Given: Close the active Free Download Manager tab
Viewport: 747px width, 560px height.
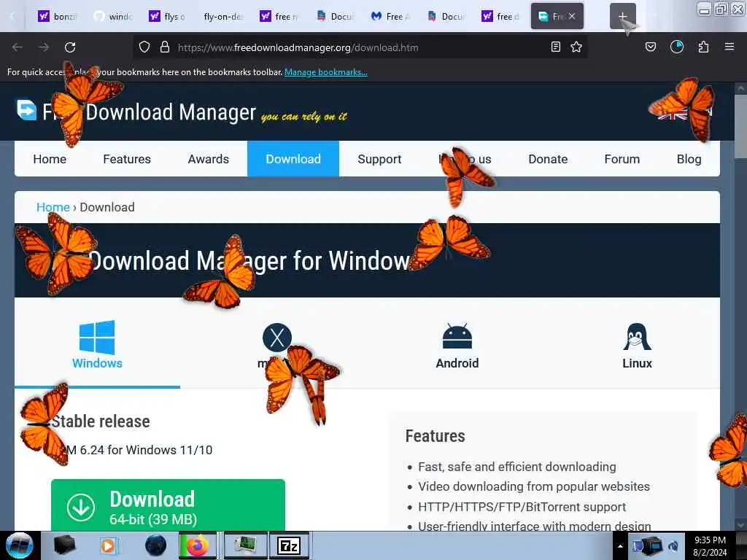Looking at the screenshot, I should tap(572, 16).
